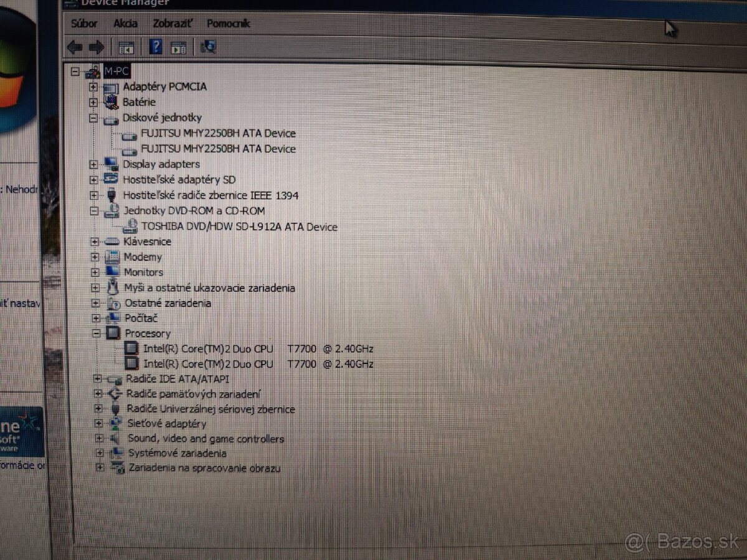Collapse the Procesory node

pos(96,334)
